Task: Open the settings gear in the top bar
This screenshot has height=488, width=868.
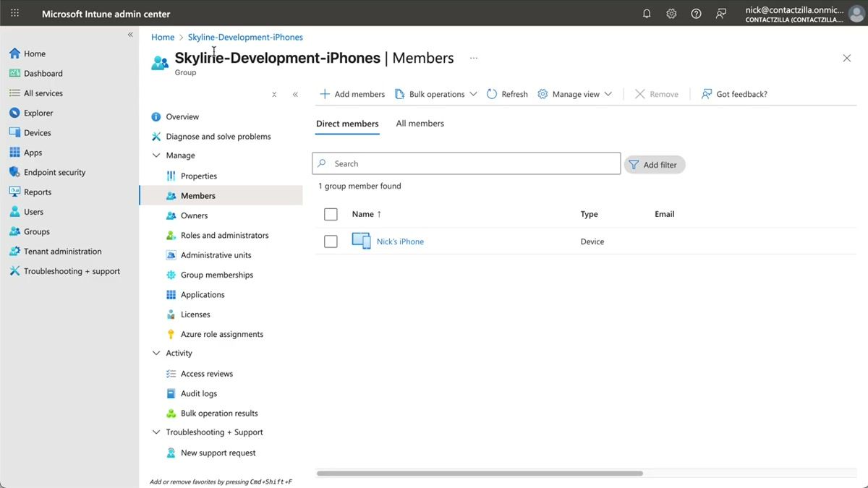Action: pyautogui.click(x=671, y=13)
